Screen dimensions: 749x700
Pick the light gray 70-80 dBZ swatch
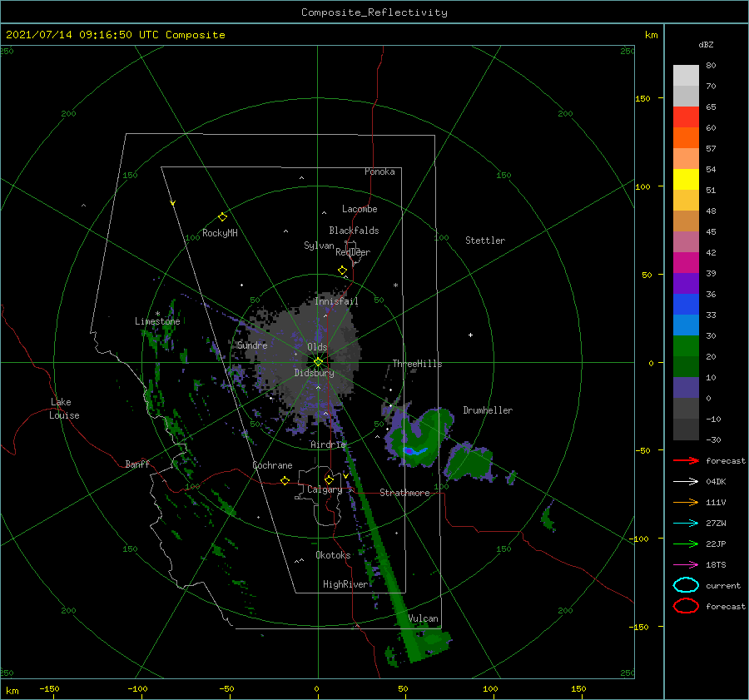tap(686, 76)
